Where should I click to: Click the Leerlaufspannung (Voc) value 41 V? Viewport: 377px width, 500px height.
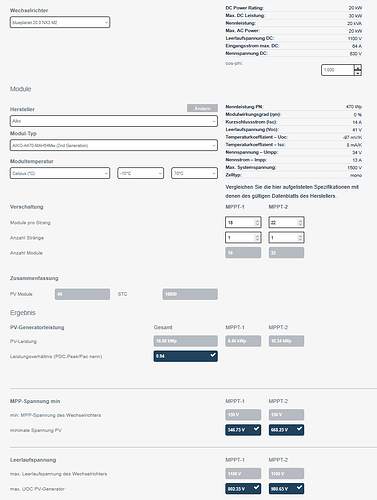tap(357, 130)
